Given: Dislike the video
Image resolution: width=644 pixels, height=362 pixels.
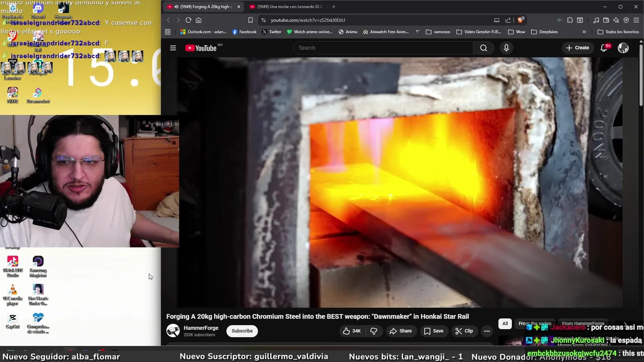Looking at the screenshot, I should click(373, 331).
